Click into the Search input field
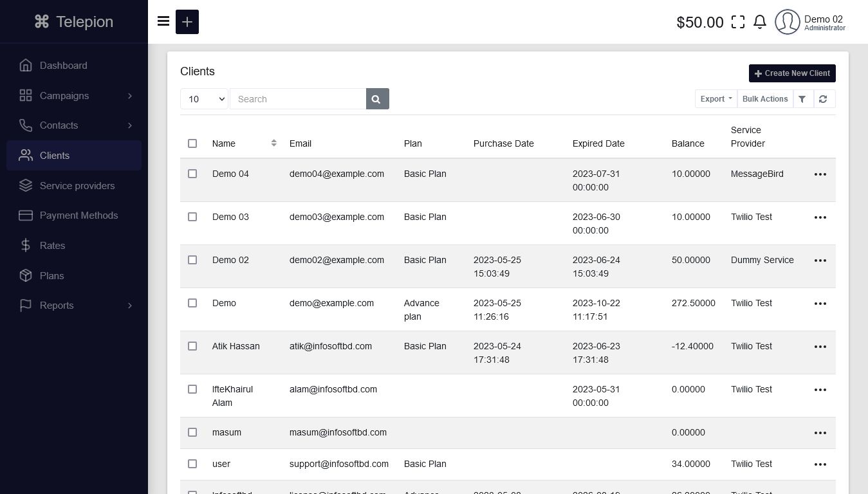 [298, 99]
